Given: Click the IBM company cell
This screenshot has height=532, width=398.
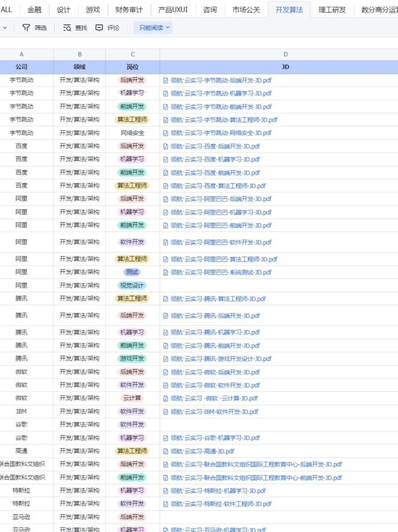Looking at the screenshot, I should [x=21, y=411].
